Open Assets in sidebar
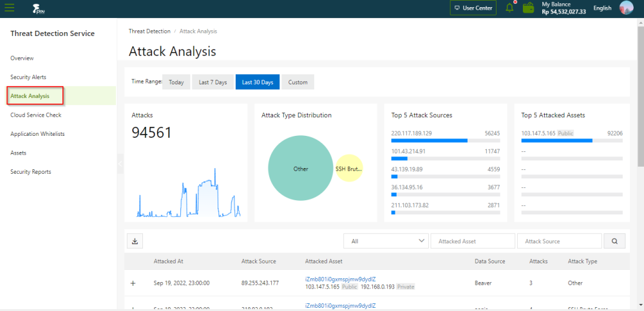Viewport: 644px width, 311px height. tap(18, 153)
